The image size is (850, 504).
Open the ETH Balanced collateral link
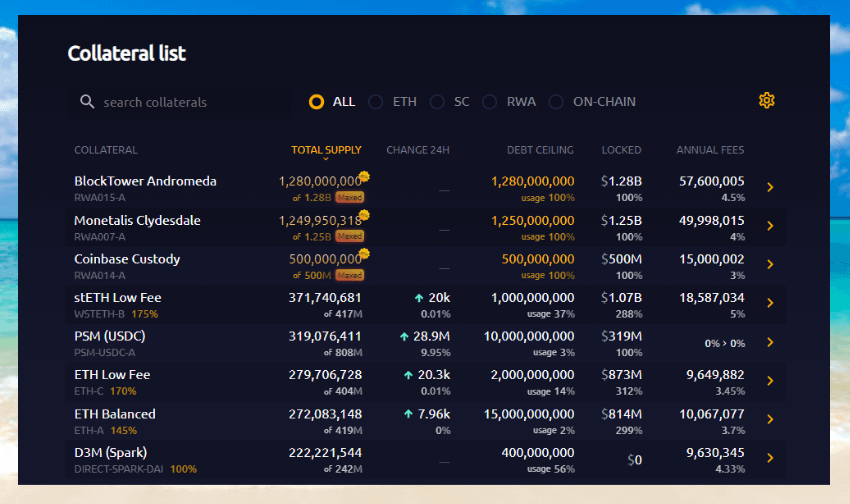[x=114, y=414]
